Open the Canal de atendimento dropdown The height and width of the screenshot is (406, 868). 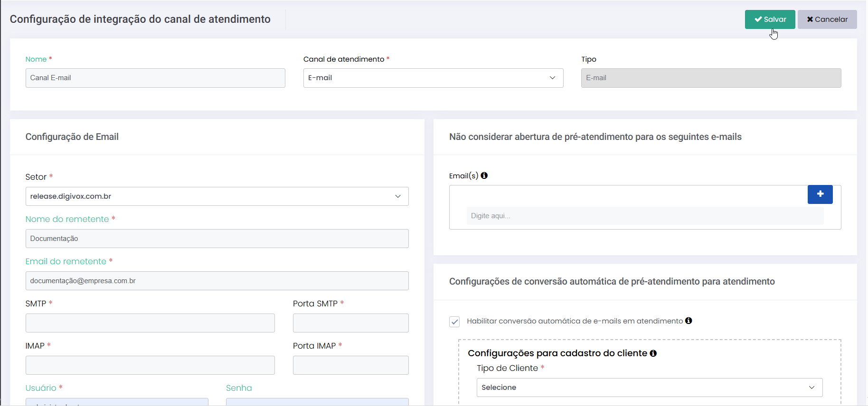click(x=433, y=78)
